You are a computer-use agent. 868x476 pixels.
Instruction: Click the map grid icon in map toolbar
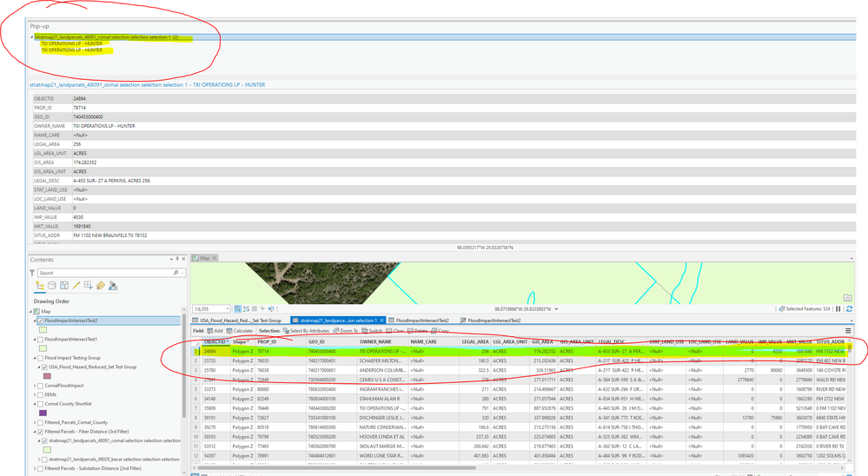pyautogui.click(x=247, y=309)
